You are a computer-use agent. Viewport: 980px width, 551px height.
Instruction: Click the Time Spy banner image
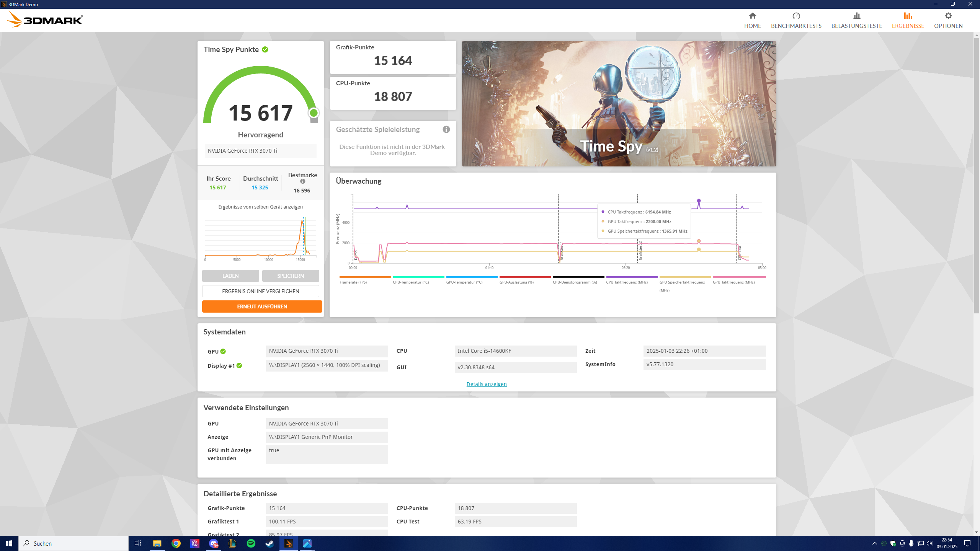(619, 103)
